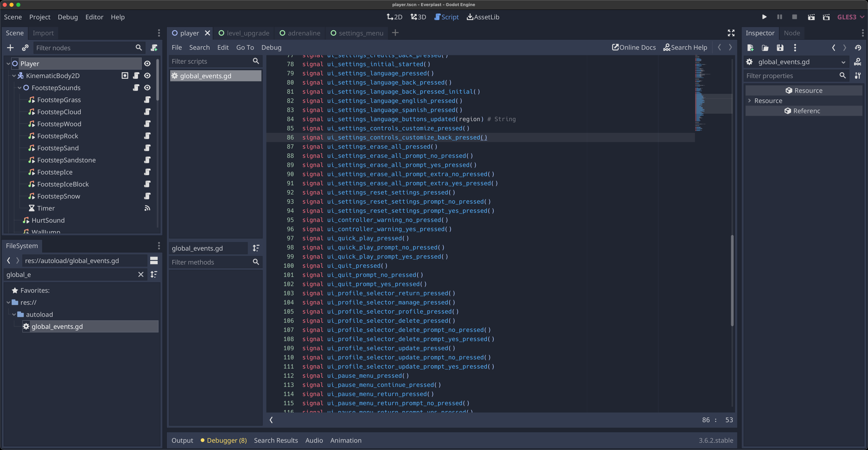The height and width of the screenshot is (450, 868).
Task: Play a custom scene
Action: pyautogui.click(x=826, y=17)
